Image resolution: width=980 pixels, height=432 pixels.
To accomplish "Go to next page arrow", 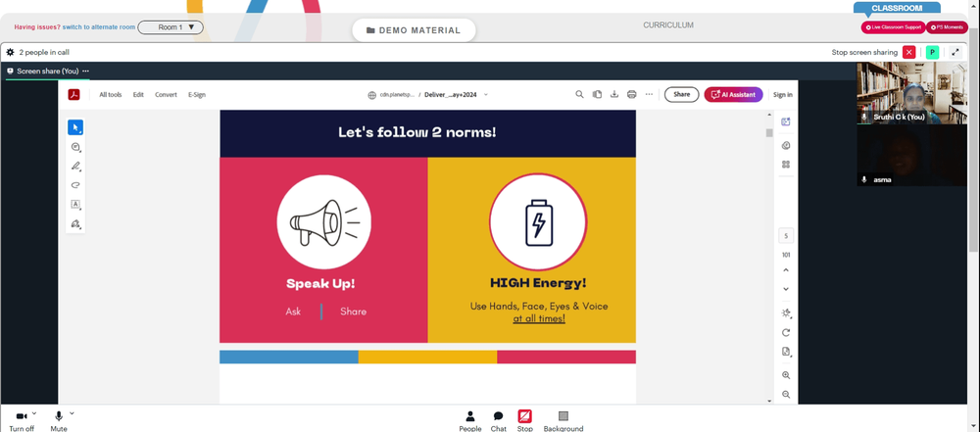I will [786, 289].
